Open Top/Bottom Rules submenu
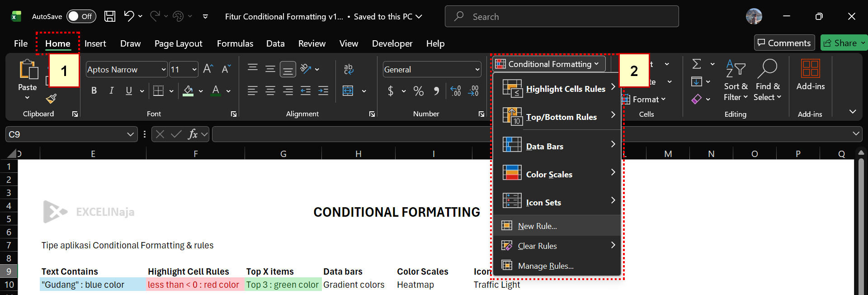This screenshot has width=868, height=295. pyautogui.click(x=557, y=117)
